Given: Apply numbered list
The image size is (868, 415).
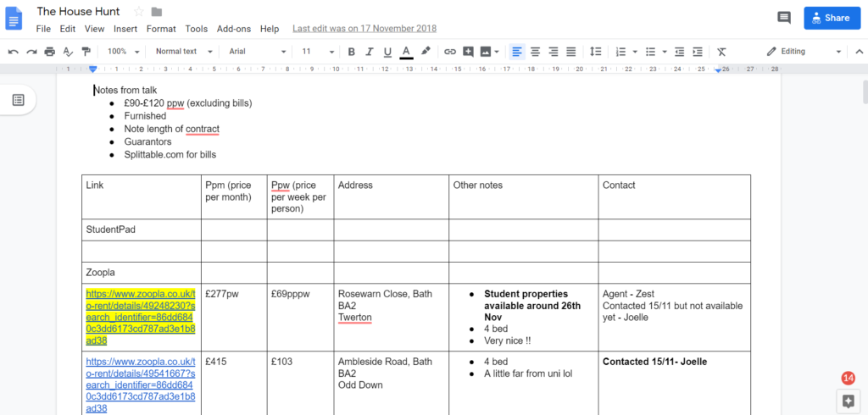Looking at the screenshot, I should 620,52.
